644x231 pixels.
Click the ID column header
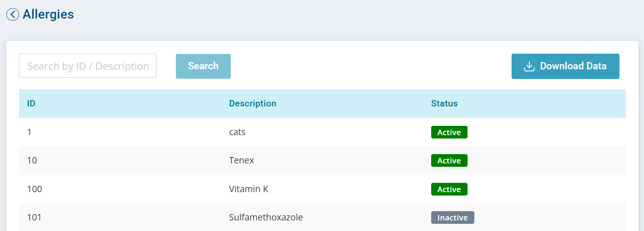tap(31, 103)
